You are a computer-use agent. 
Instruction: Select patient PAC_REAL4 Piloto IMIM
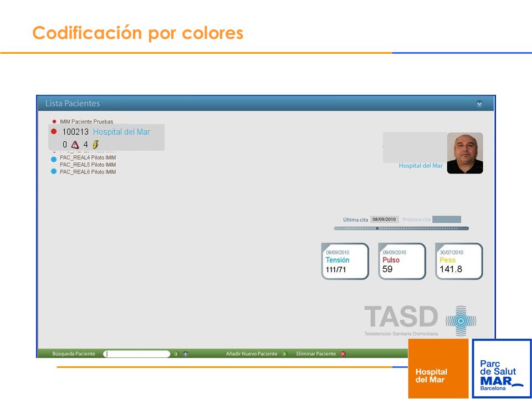[x=88, y=158]
